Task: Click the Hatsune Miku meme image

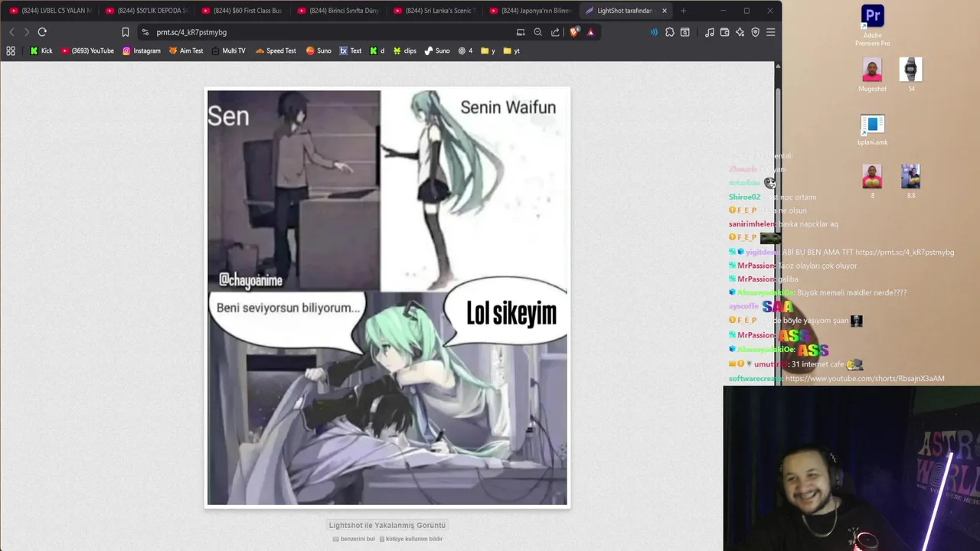Action: point(387,297)
